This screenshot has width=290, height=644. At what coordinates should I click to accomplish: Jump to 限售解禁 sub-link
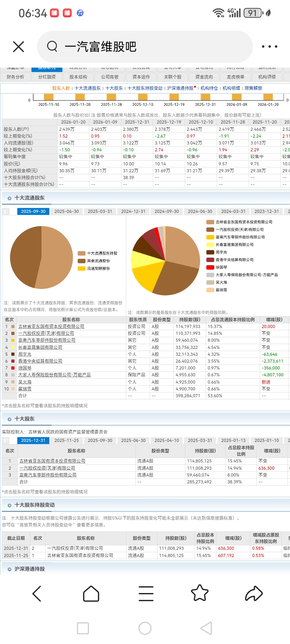(253, 88)
